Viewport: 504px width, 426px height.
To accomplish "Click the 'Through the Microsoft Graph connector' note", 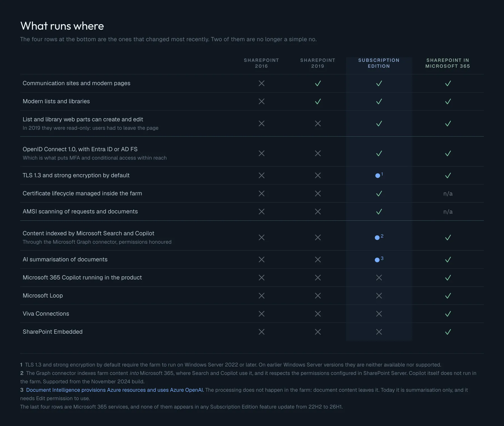I will [97, 242].
